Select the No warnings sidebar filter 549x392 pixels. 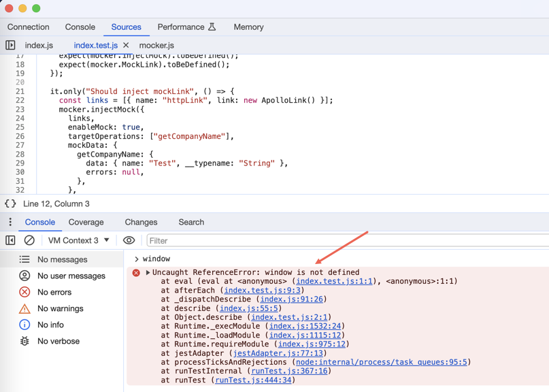coord(62,308)
